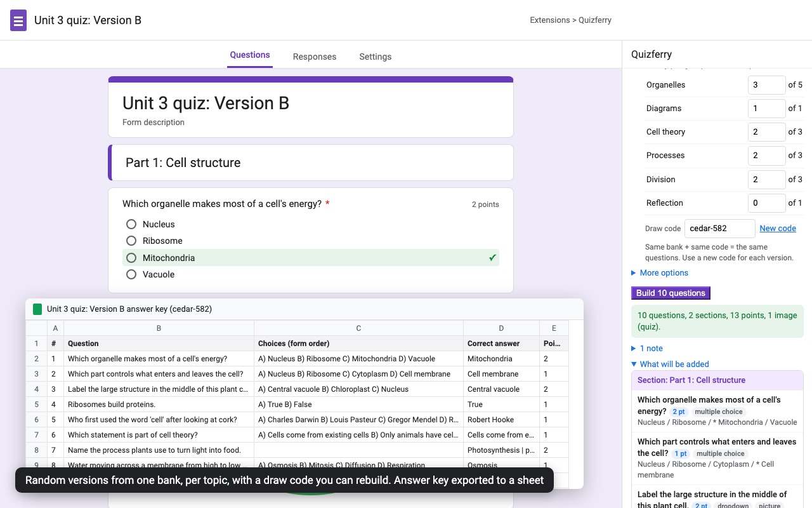Click the Question header cell in sheet
This screenshot has height=508, width=812.
coord(159,344)
